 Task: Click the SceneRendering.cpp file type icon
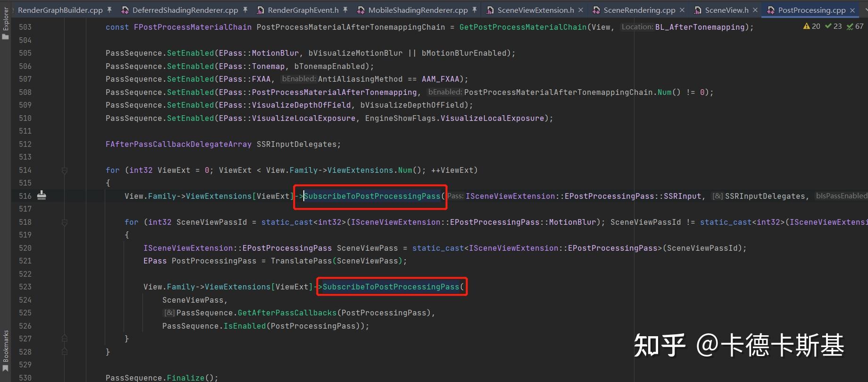pos(596,10)
